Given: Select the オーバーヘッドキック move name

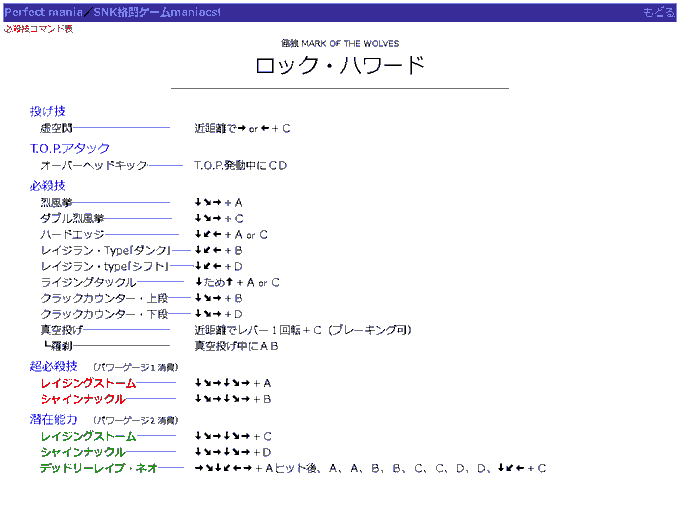Looking at the screenshot, I should coord(94,165).
